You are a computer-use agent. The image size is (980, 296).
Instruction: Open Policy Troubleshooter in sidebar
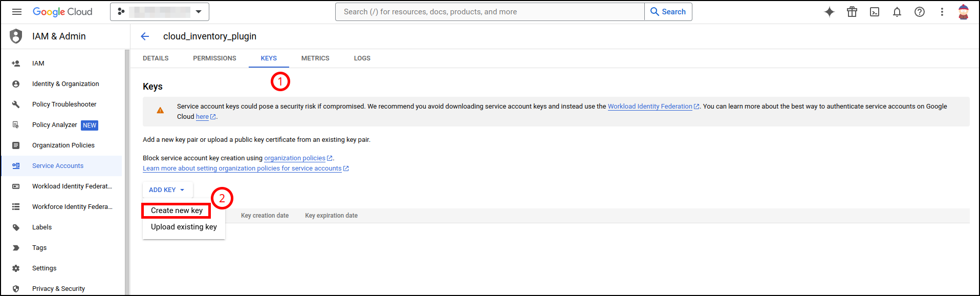(64, 104)
